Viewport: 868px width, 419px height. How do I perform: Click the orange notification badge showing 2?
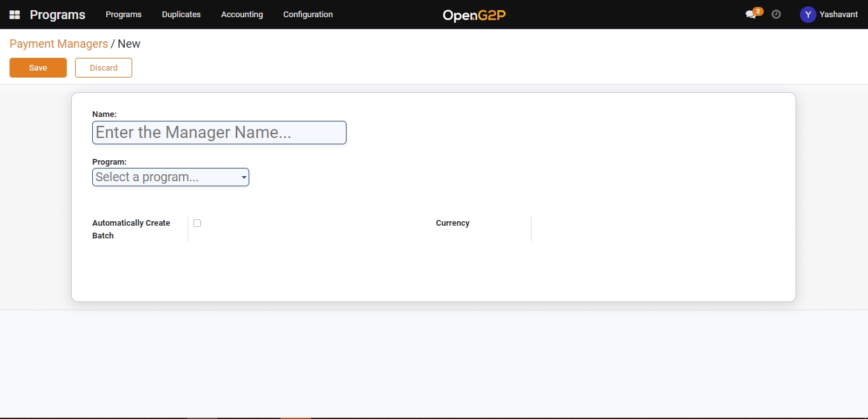click(757, 11)
